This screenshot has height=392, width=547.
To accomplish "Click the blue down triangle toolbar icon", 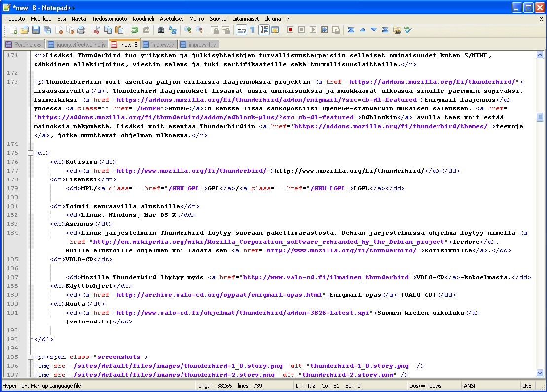I will click(373, 30).
